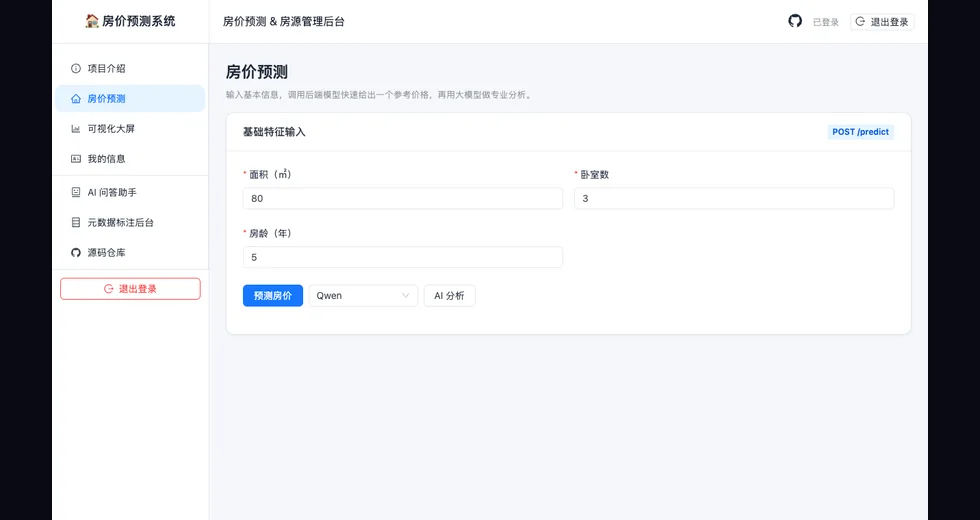The width and height of the screenshot is (980, 520).
Task: Open 我的信息 from the sidebar
Action: (130, 159)
